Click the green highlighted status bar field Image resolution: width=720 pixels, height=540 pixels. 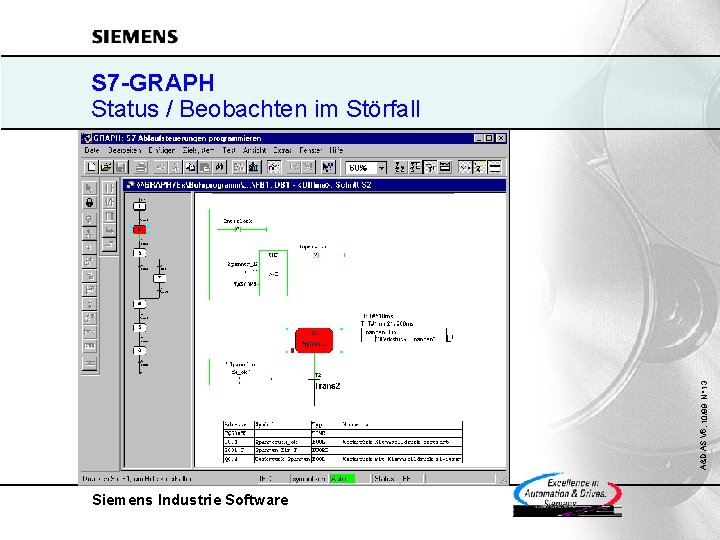click(342, 478)
